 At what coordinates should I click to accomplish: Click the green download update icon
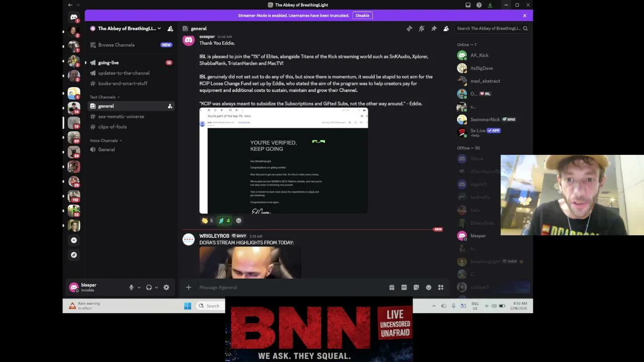490,5
